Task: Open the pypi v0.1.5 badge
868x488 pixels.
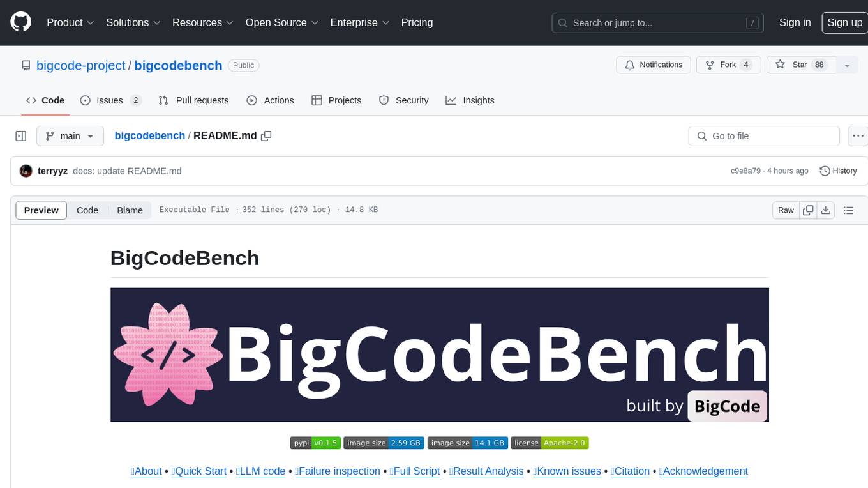Action: coord(315,443)
